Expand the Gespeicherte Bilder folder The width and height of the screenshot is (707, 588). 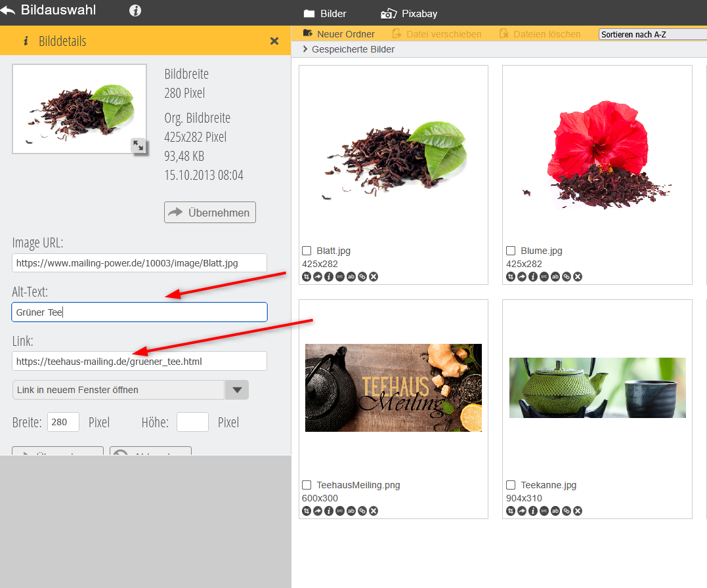(306, 49)
